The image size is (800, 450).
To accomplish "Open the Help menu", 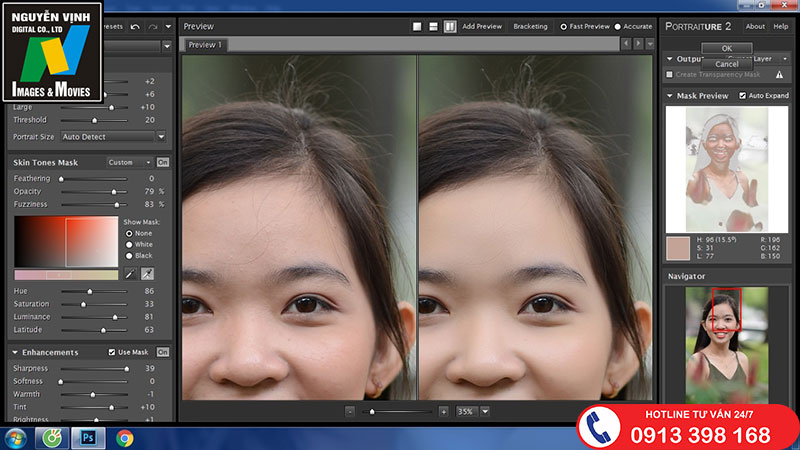I will click(x=781, y=27).
